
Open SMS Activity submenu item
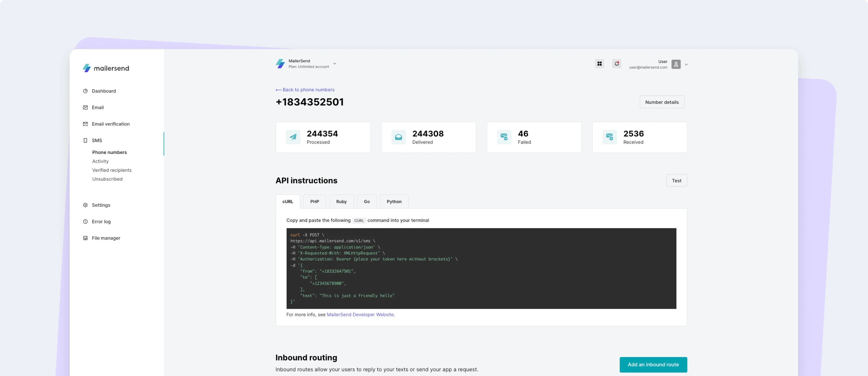coord(100,161)
